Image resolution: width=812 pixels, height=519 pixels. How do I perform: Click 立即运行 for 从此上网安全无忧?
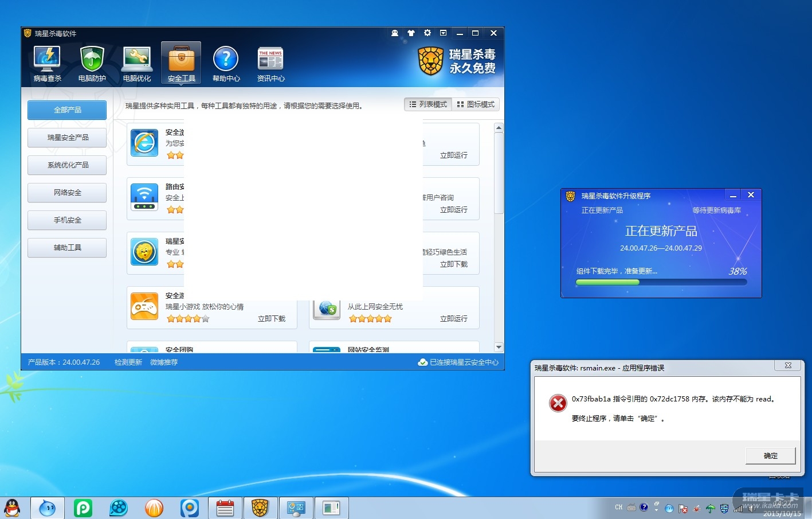[x=454, y=319]
